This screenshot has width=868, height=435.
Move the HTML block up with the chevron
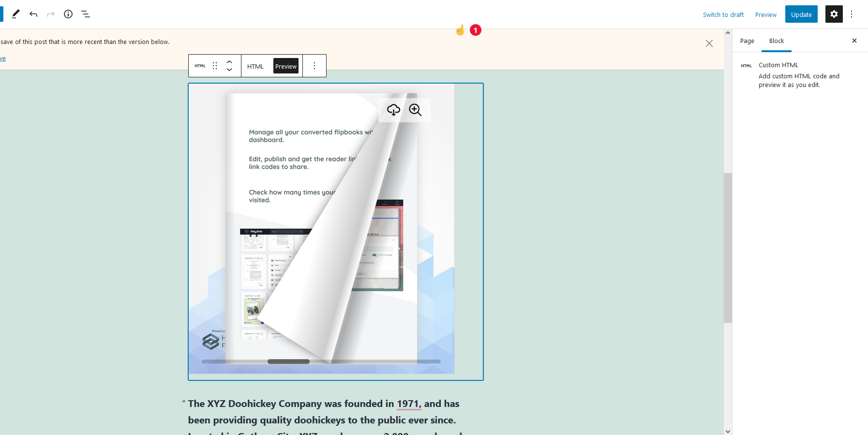pyautogui.click(x=229, y=62)
